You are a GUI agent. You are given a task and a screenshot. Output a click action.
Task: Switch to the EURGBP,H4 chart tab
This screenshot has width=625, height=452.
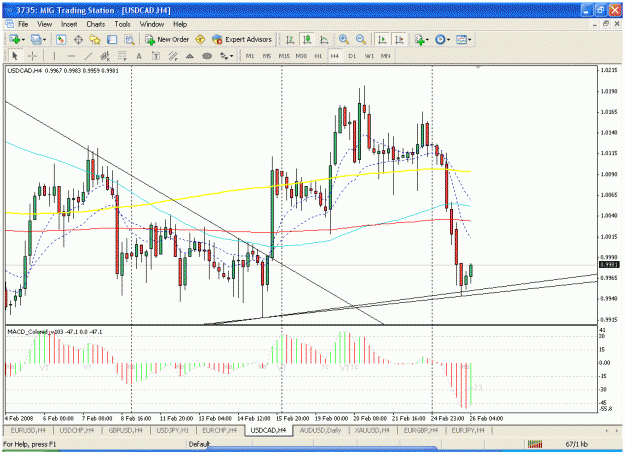coord(421,430)
